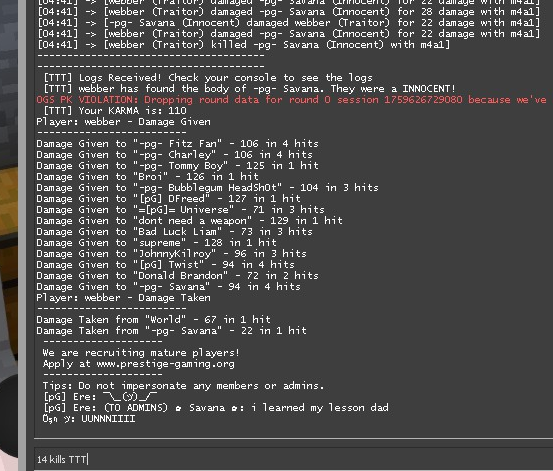Click the 'UUNNNIIII' chat line
Viewport: 553px width, 471px height.
point(89,418)
